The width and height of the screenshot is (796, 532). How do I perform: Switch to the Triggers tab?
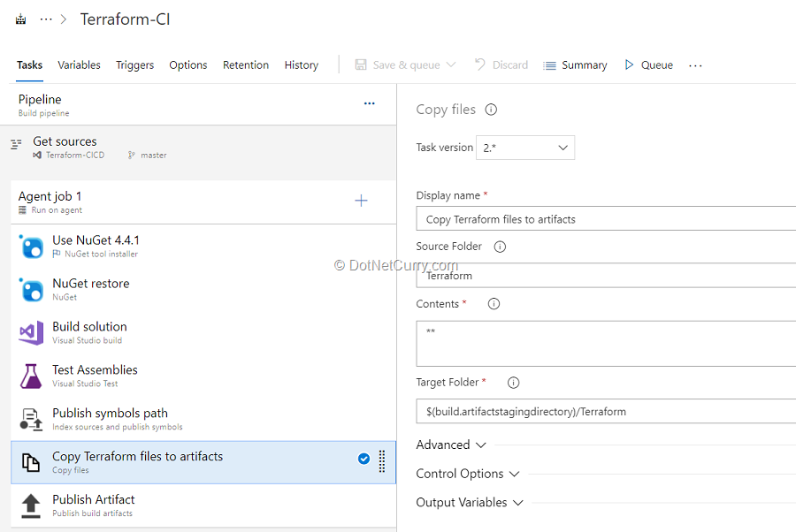coord(134,65)
